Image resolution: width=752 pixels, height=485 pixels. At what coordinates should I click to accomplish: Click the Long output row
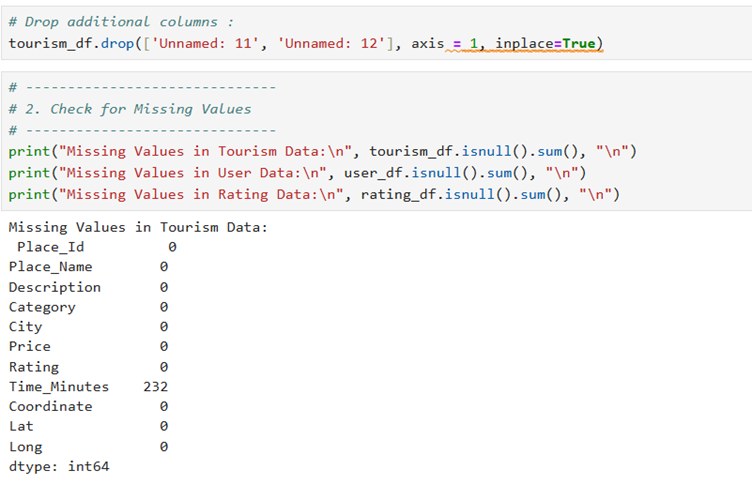point(25,447)
